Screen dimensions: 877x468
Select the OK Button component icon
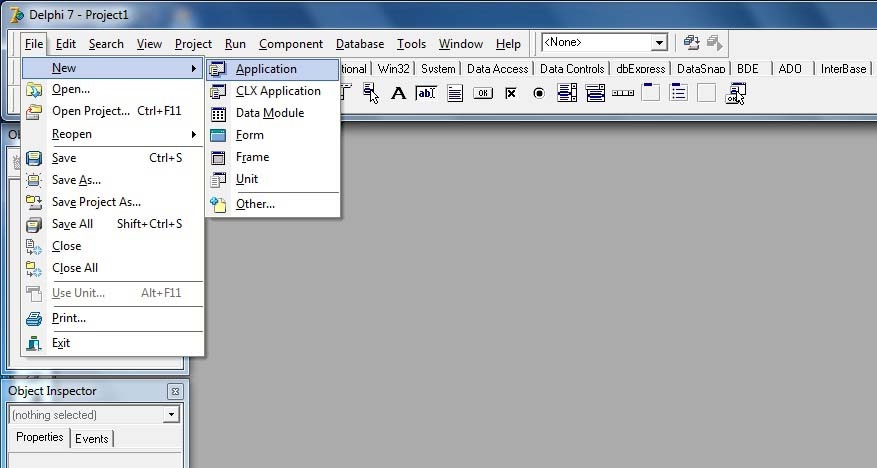tap(483, 93)
